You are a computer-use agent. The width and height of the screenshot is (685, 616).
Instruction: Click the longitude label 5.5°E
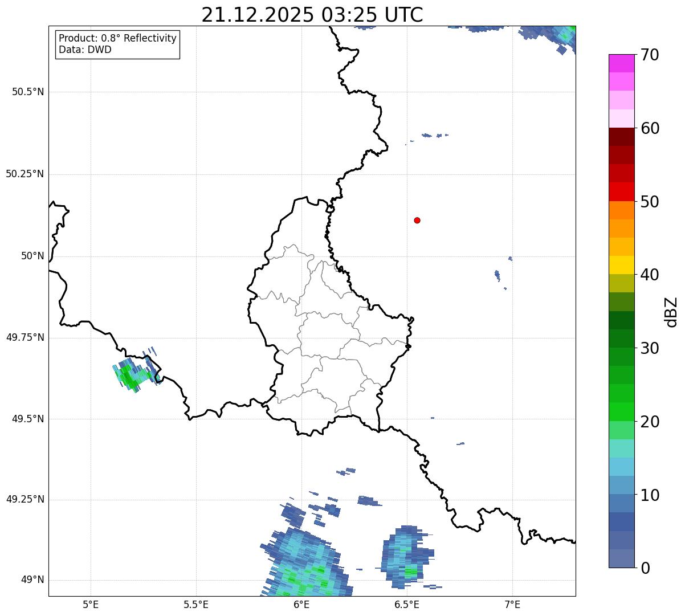tap(196, 604)
